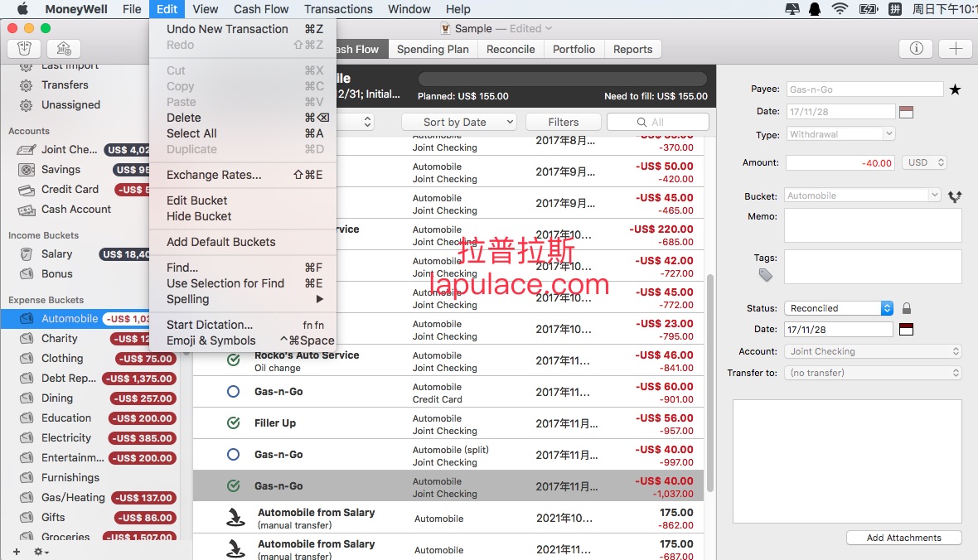Switch to the Portfolio tab

pyautogui.click(x=574, y=49)
